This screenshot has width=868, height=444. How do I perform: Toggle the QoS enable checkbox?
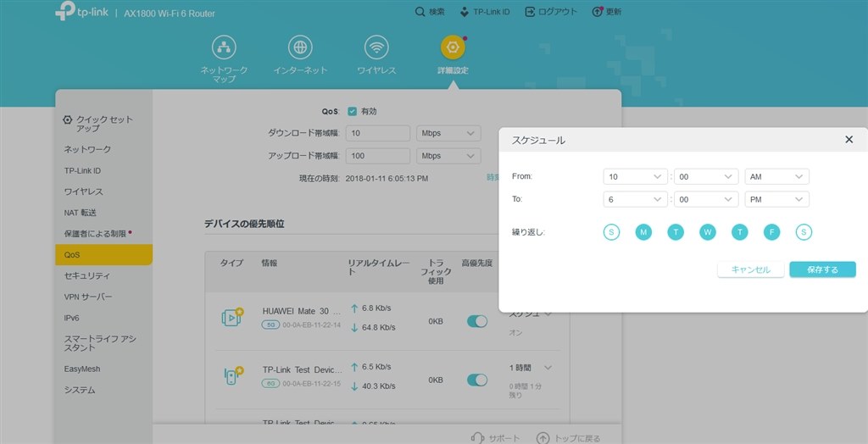[352, 111]
